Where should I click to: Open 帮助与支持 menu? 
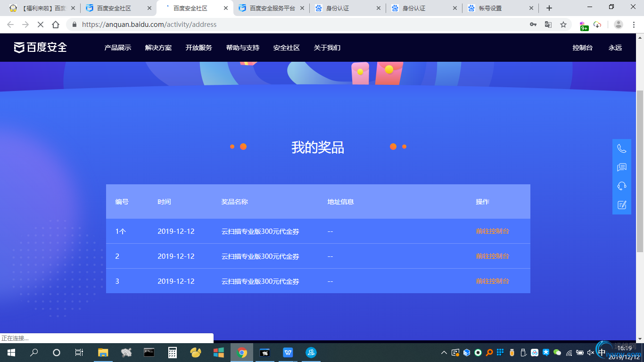pyautogui.click(x=243, y=48)
